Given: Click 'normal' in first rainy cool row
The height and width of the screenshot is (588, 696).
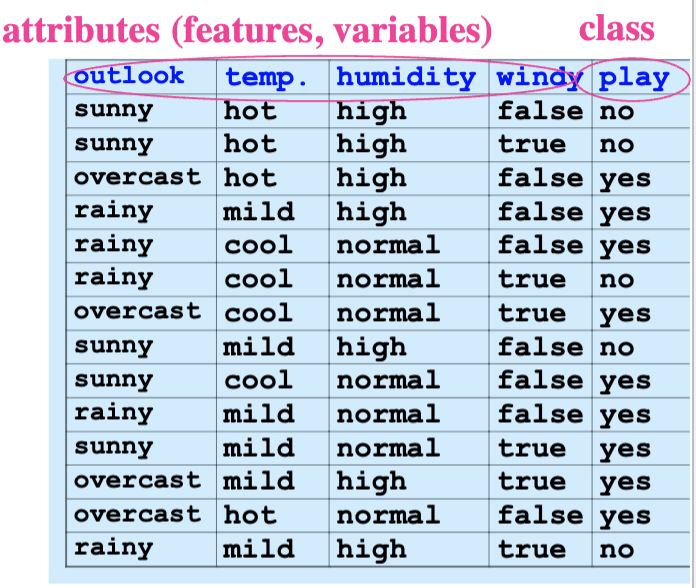Looking at the screenshot, I should pyautogui.click(x=388, y=245).
